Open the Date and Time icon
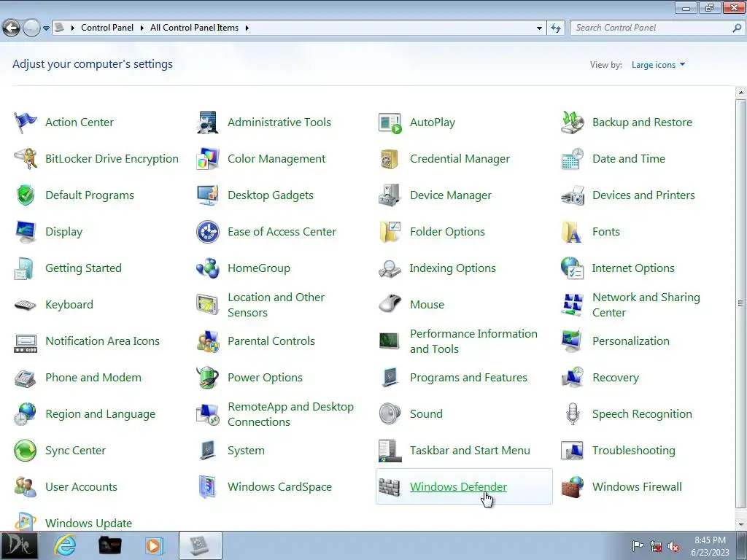This screenshot has height=560, width=747. 572,159
